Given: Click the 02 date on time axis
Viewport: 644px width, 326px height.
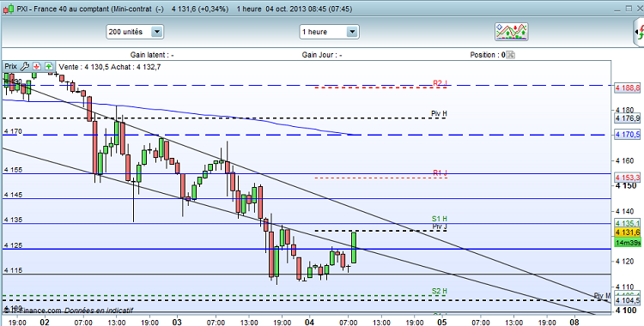Looking at the screenshot, I should click(45, 322).
